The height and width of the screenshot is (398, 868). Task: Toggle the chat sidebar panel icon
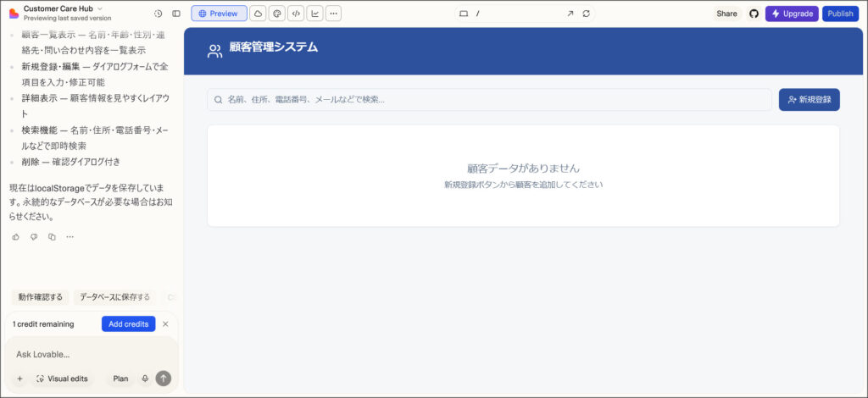coord(176,14)
